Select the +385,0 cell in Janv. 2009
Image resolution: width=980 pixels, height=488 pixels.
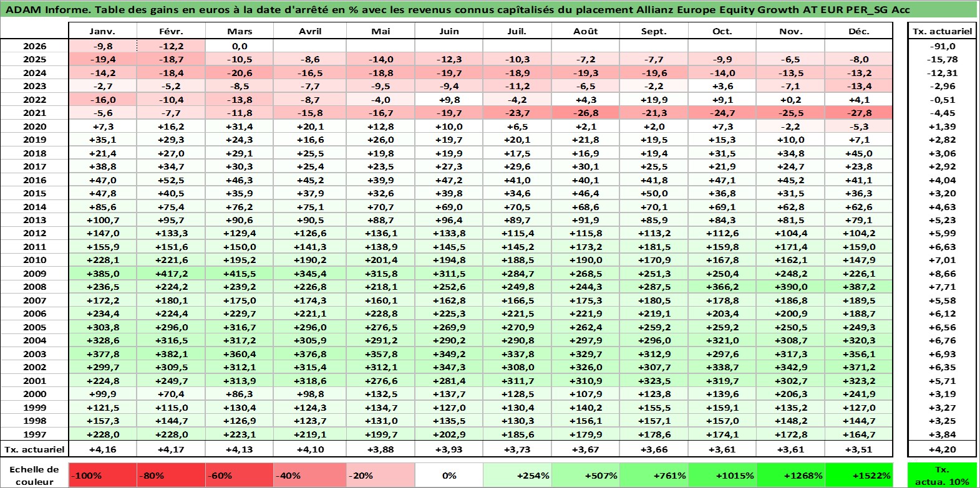pos(102,274)
